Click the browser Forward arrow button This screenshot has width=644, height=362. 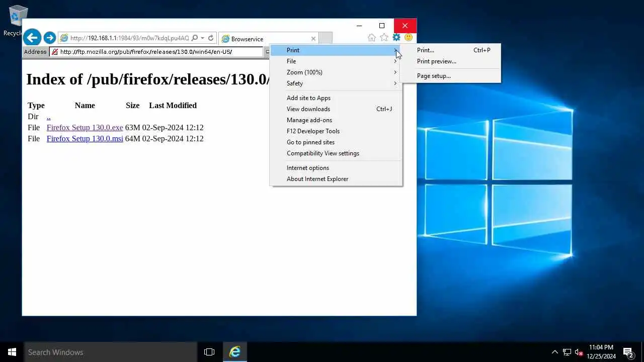point(49,38)
